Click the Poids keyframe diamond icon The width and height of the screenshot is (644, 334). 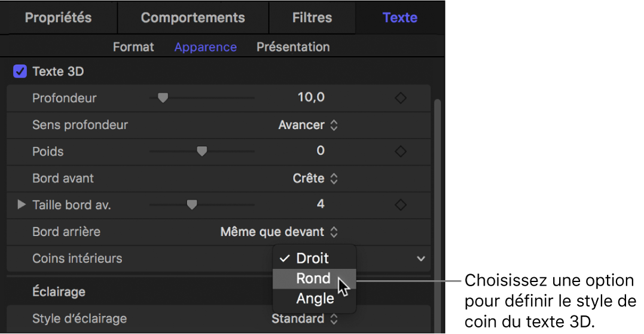pyautogui.click(x=401, y=151)
